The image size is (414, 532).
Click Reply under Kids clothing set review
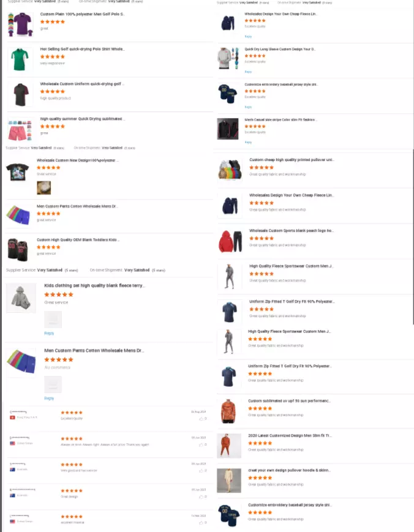49,333
